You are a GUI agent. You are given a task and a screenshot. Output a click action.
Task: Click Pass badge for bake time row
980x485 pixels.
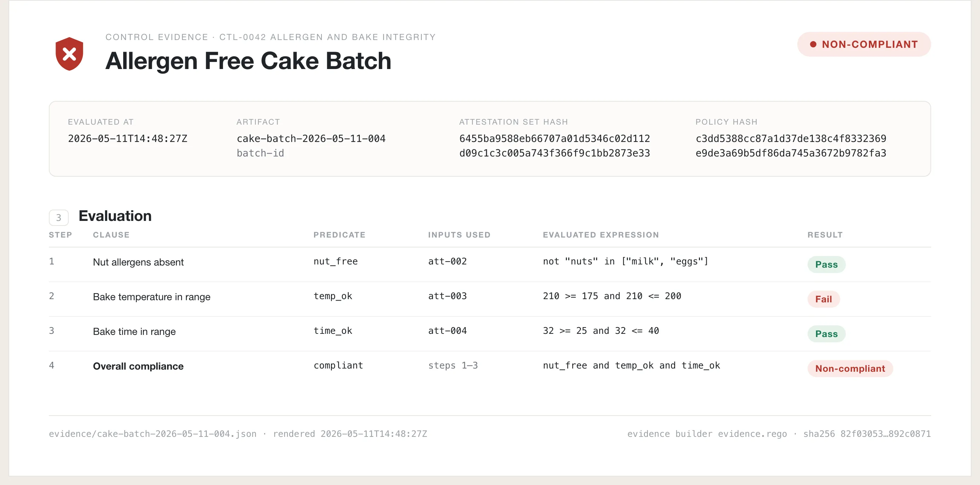(x=826, y=333)
